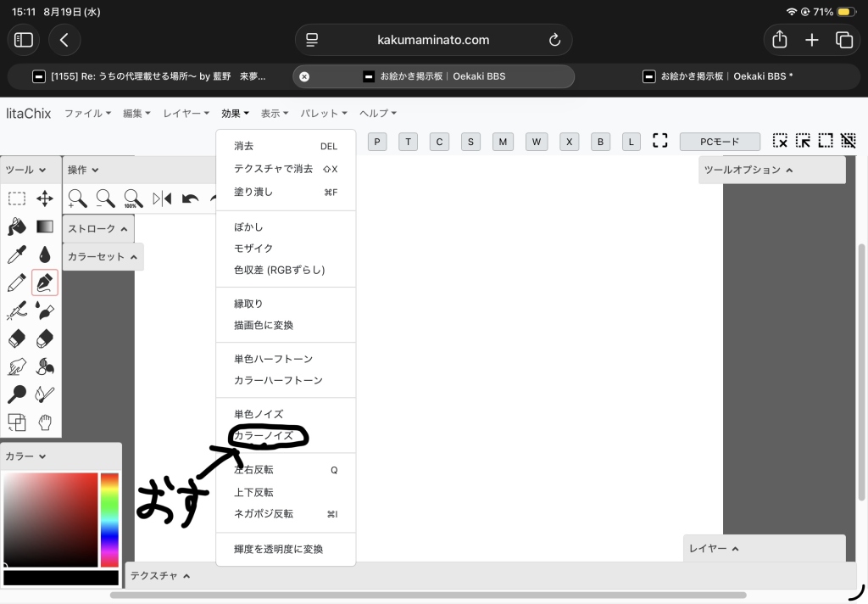Click the zoom in magnifier

pos(77,199)
